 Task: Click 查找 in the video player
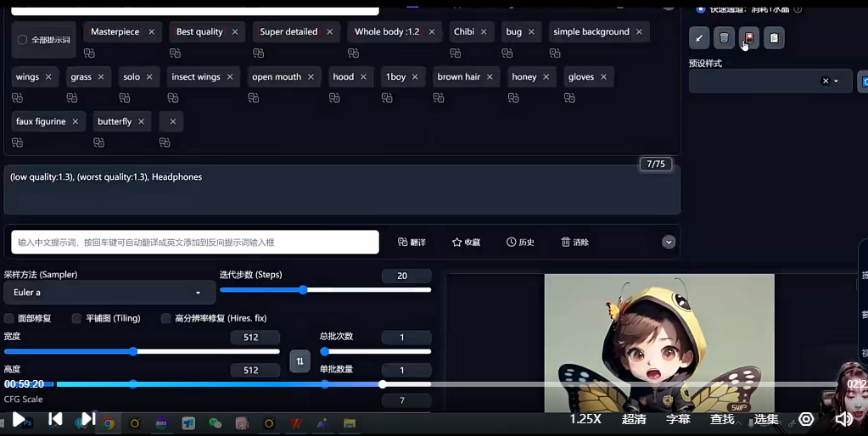[x=722, y=419]
